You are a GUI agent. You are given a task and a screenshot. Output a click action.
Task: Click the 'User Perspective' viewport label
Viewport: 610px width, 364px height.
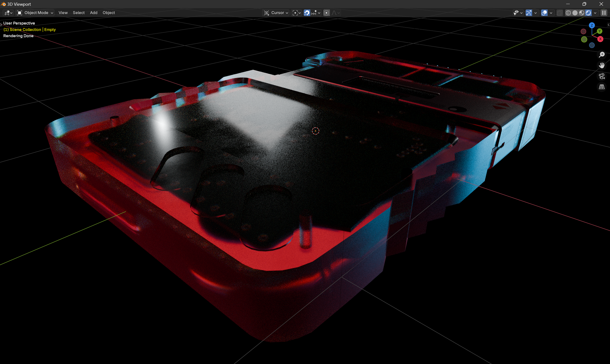point(19,23)
